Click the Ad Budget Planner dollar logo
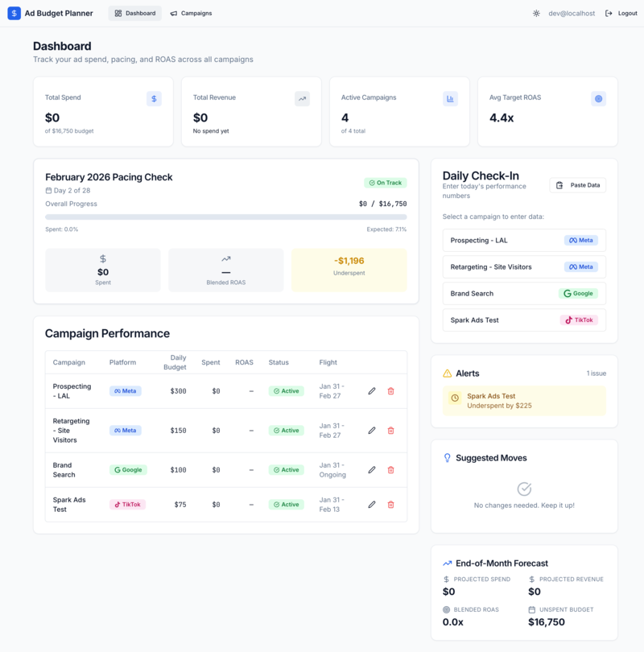This screenshot has height=652, width=644. 14,14
